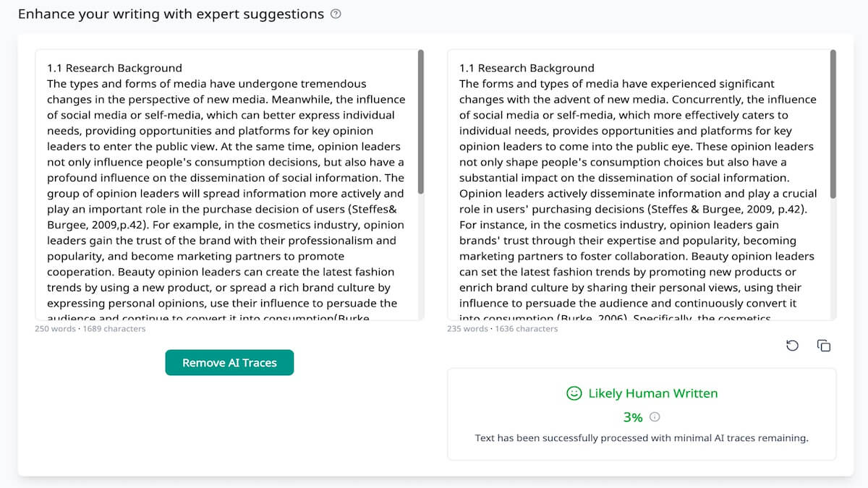Click the Research Background title in original text
Image resolution: width=868 pixels, height=488 pixels.
pyautogui.click(x=114, y=68)
